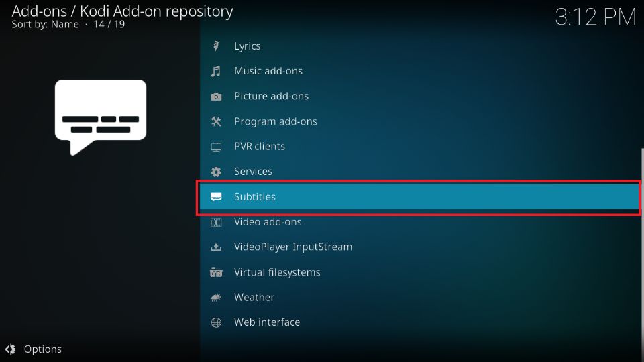Image resolution: width=644 pixels, height=362 pixels.
Task: Click the Music add-ons note icon
Action: tap(216, 72)
